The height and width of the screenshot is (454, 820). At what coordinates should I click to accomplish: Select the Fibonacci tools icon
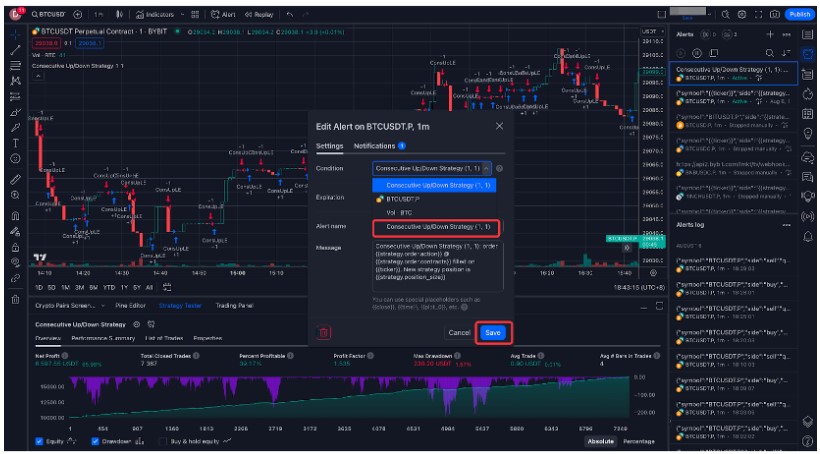click(15, 65)
